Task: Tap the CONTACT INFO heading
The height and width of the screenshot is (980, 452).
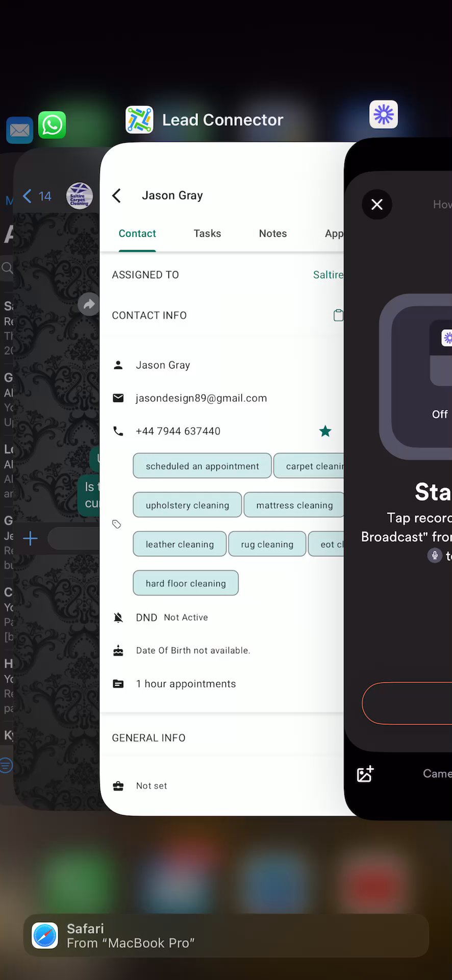Action: coord(149,315)
